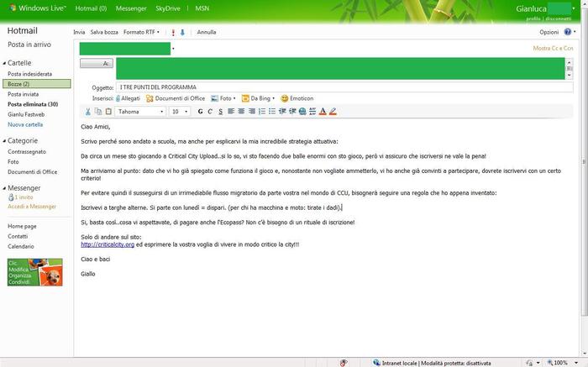Click Invia to send the message
Screen dimensions: 588x367
(79, 32)
